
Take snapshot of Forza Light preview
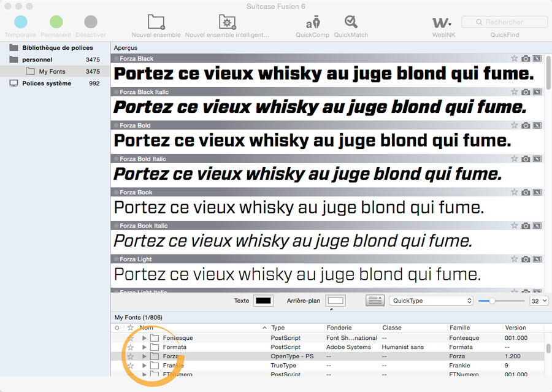pos(526,259)
